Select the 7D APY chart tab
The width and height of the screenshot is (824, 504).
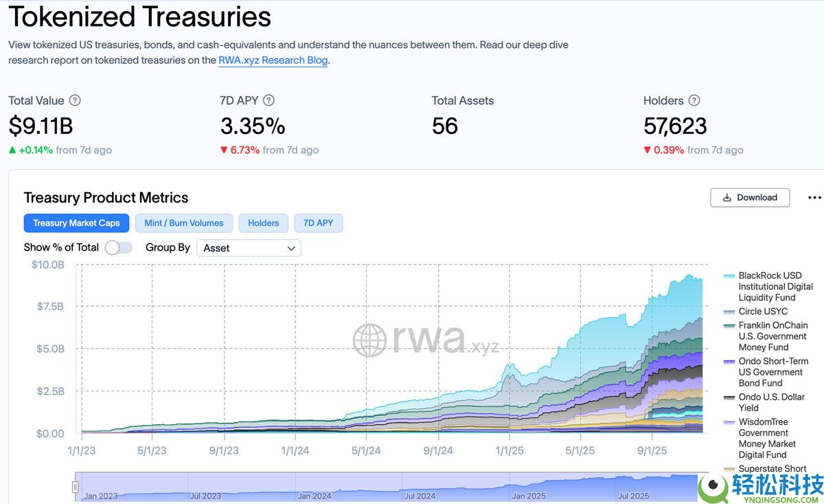coord(318,223)
